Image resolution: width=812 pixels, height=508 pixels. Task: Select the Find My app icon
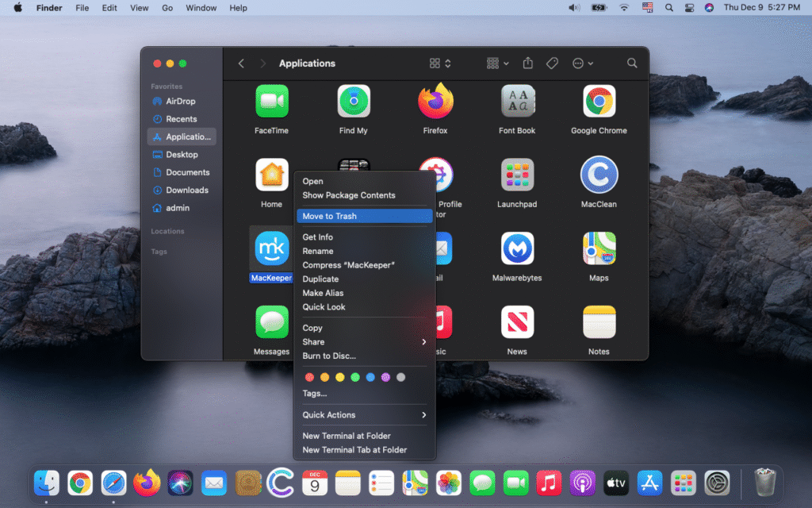click(353, 101)
